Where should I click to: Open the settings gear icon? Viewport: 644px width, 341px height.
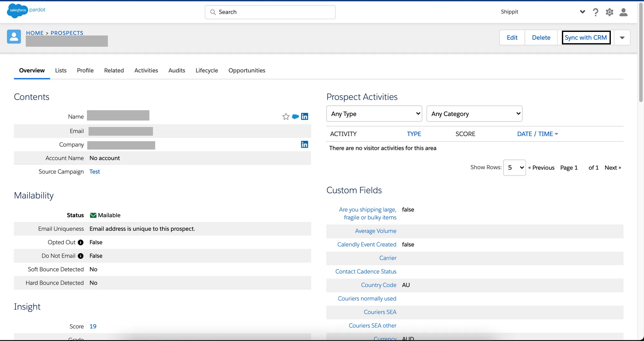click(609, 12)
